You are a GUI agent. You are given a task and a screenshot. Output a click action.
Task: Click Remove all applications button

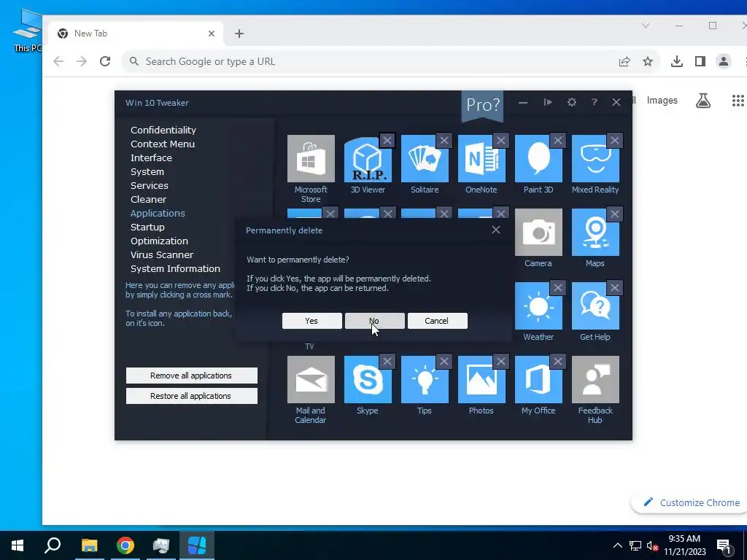(x=192, y=376)
